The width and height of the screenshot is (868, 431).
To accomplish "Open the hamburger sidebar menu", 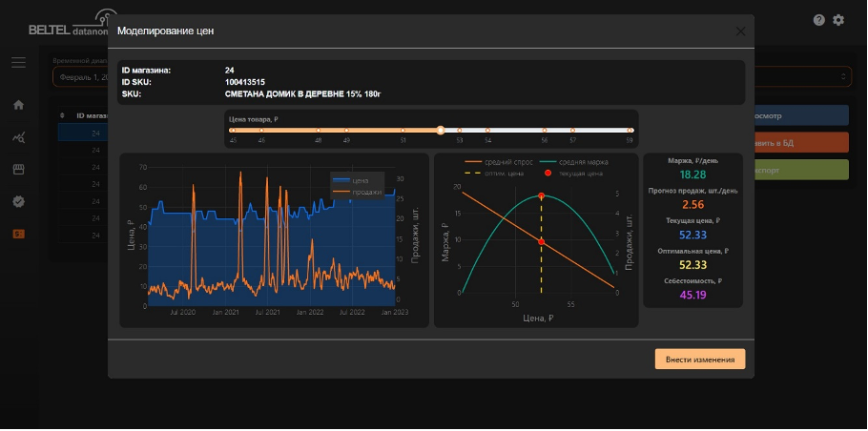I will pos(18,63).
